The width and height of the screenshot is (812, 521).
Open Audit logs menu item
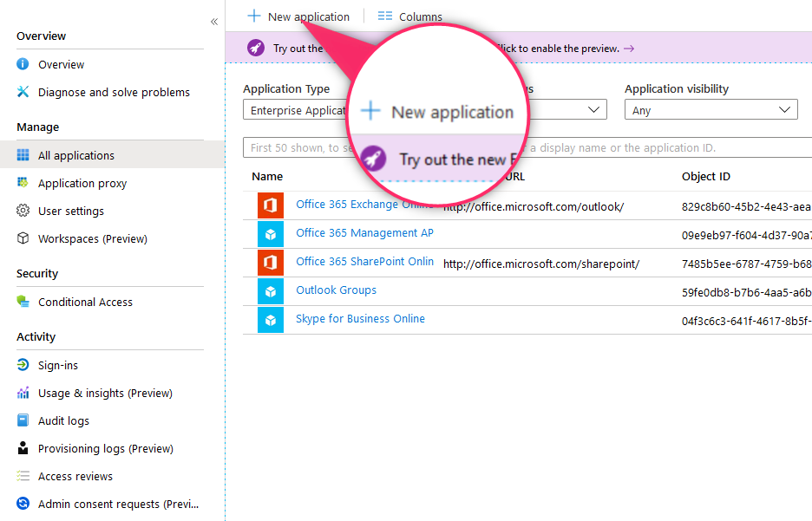tap(63, 420)
